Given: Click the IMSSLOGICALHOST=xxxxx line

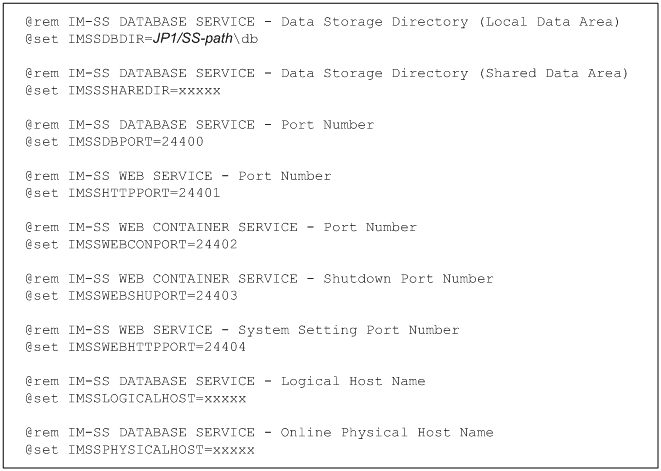Looking at the screenshot, I should point(135,398).
